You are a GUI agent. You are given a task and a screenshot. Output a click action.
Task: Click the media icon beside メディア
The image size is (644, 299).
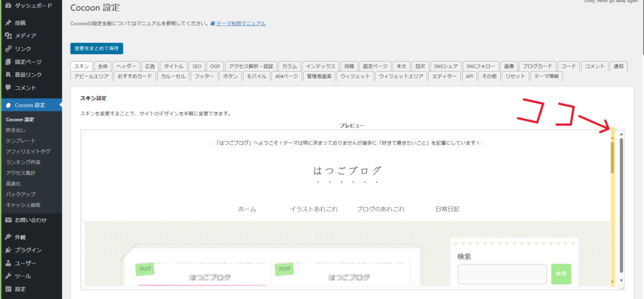click(x=8, y=36)
